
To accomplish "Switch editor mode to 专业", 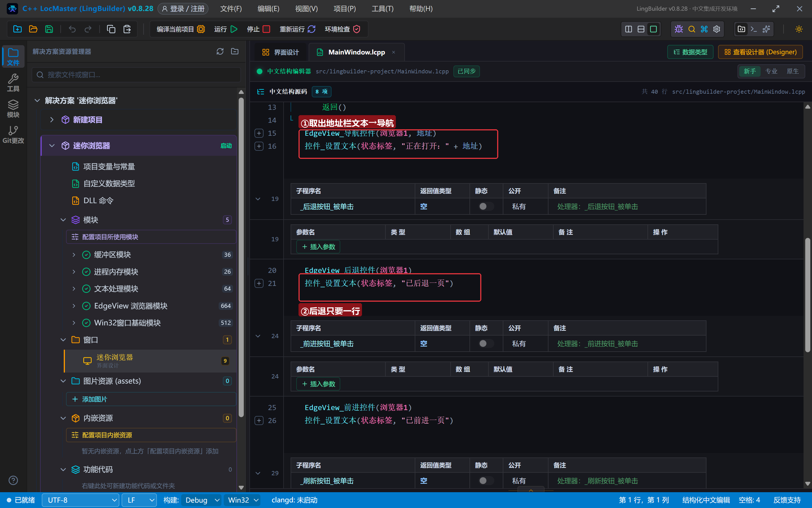I will coord(771,71).
